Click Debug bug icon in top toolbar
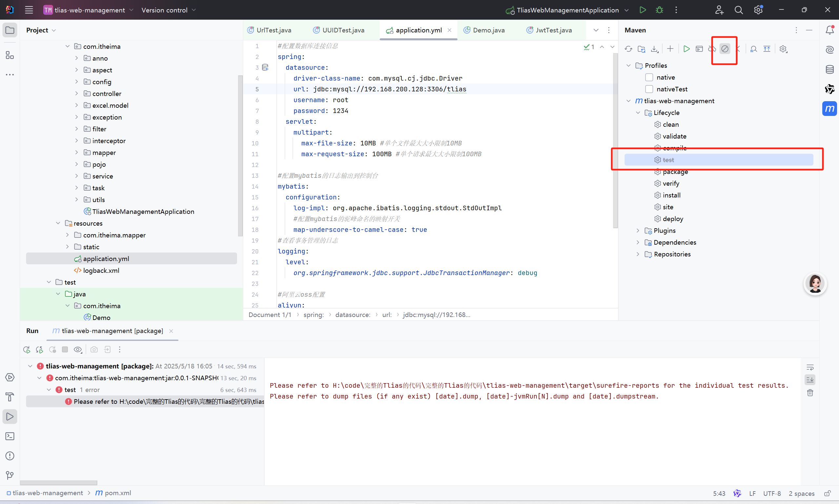Image resolution: width=839 pixels, height=504 pixels. click(659, 10)
